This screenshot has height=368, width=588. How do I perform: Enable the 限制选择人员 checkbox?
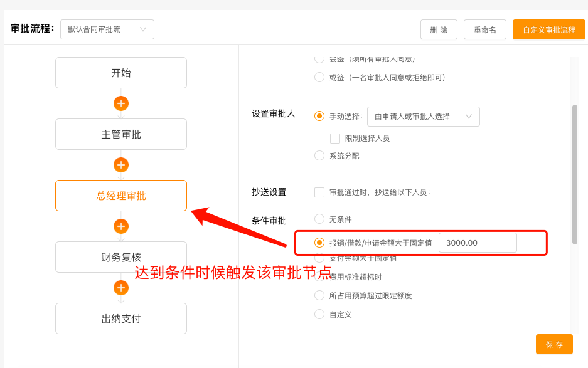pos(335,138)
